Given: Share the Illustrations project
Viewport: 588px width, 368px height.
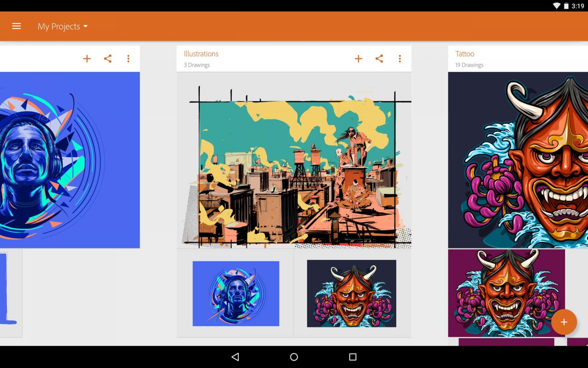Looking at the screenshot, I should coord(379,58).
